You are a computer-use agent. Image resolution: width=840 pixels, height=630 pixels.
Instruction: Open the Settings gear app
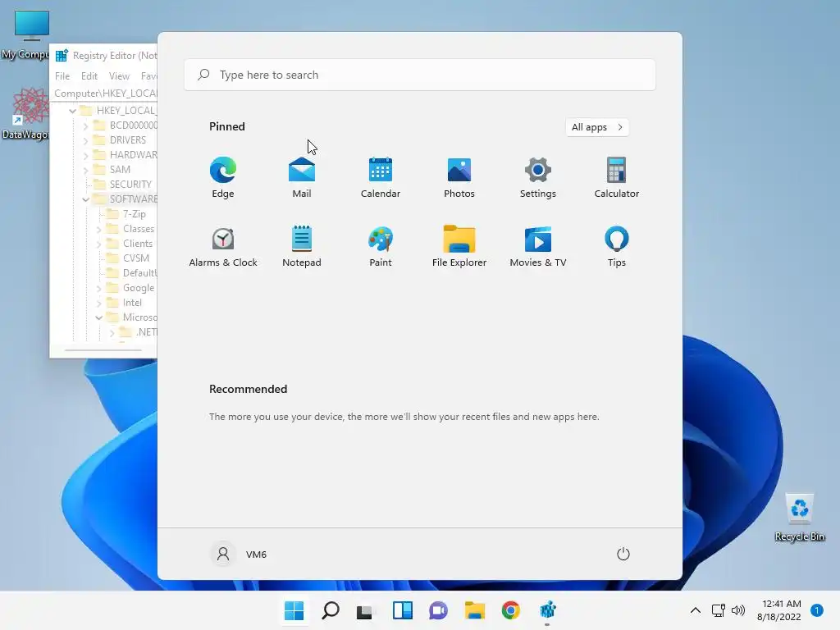coord(538,177)
